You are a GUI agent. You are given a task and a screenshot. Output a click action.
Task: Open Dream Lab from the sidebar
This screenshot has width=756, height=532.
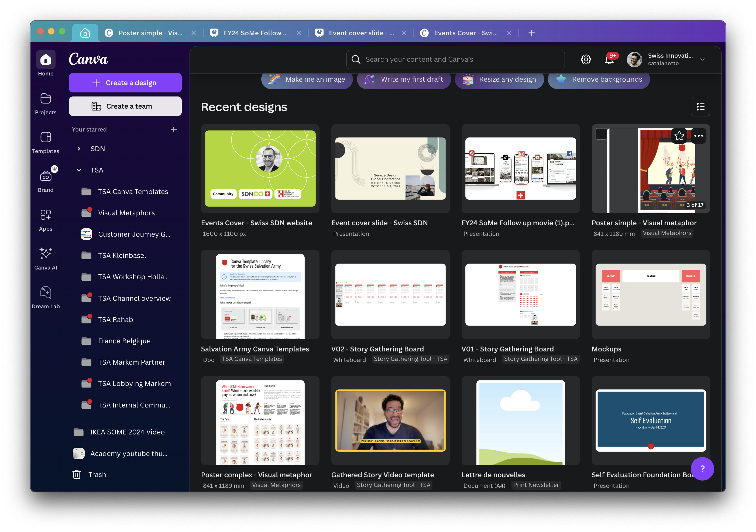coord(46,298)
